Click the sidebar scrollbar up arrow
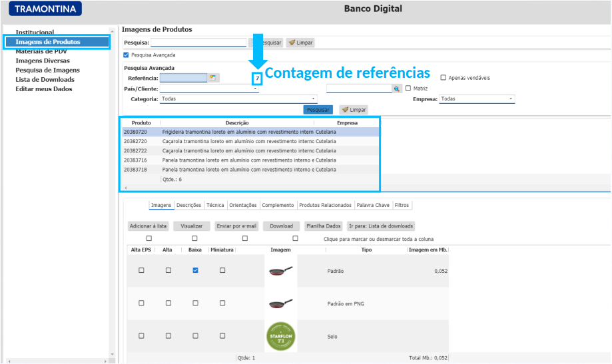Viewport: 612px width, 364px height. (113, 31)
